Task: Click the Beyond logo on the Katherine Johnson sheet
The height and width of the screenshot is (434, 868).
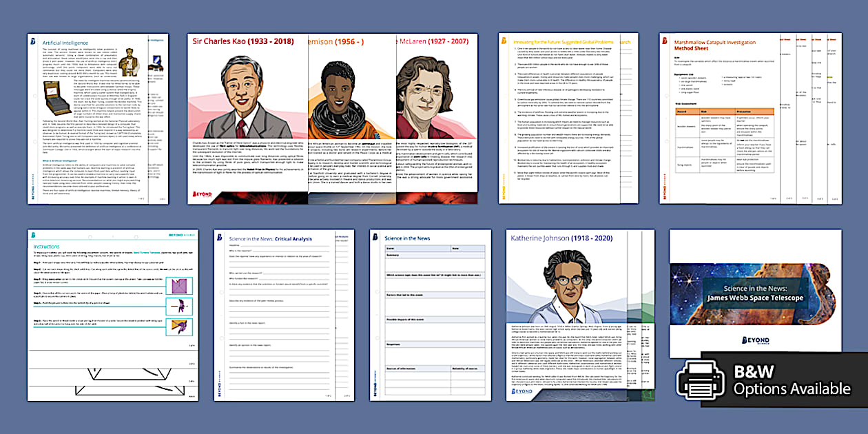Action: 521,391
